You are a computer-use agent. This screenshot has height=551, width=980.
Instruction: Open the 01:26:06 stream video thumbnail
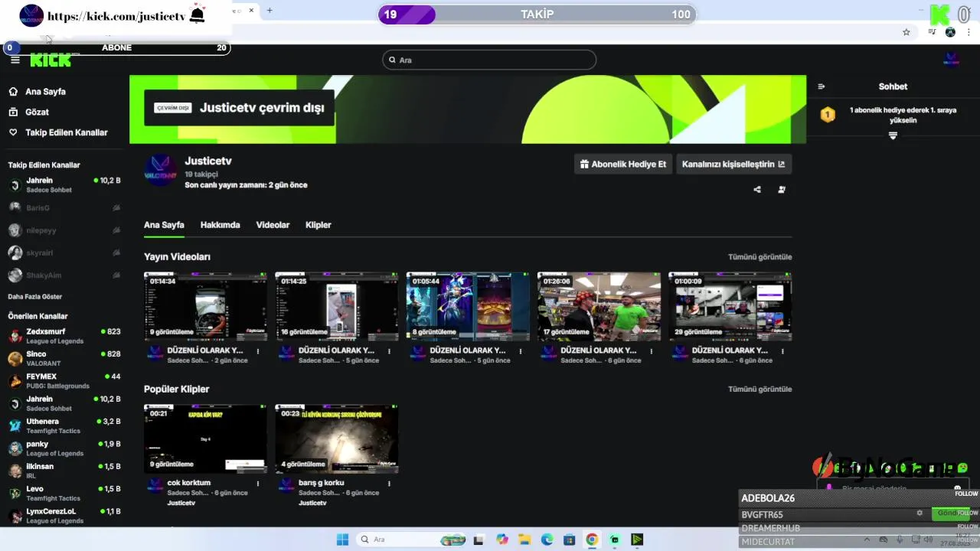[x=599, y=306]
